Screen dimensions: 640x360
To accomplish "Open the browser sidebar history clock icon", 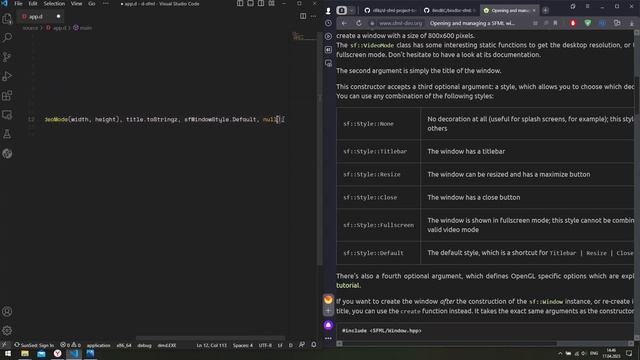I will pos(328,23).
